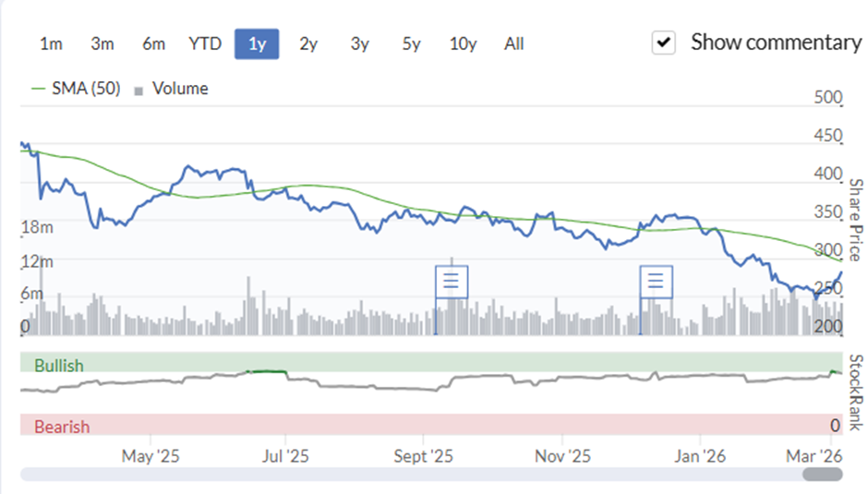This screenshot has width=868, height=494.
Task: Choose the YTD range
Action: (x=205, y=43)
